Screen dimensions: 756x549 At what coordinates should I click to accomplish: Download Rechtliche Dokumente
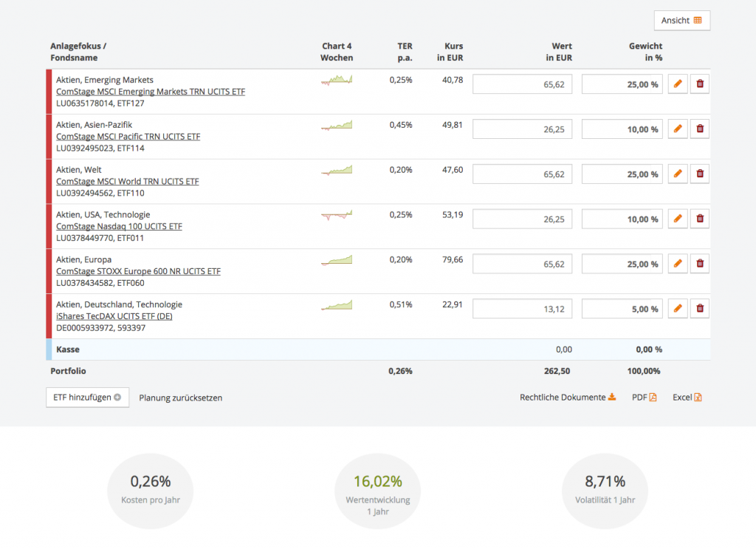click(568, 397)
